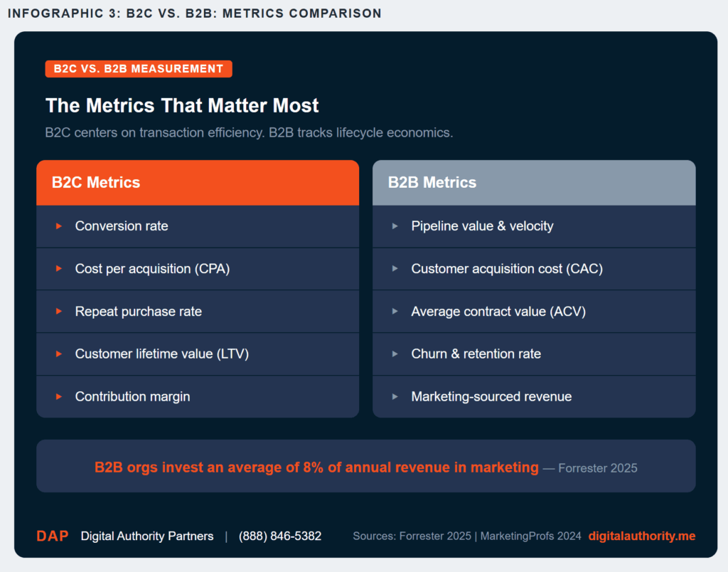Click the orange arrow beside Conversion rate
The image size is (728, 572).
pyautogui.click(x=59, y=226)
